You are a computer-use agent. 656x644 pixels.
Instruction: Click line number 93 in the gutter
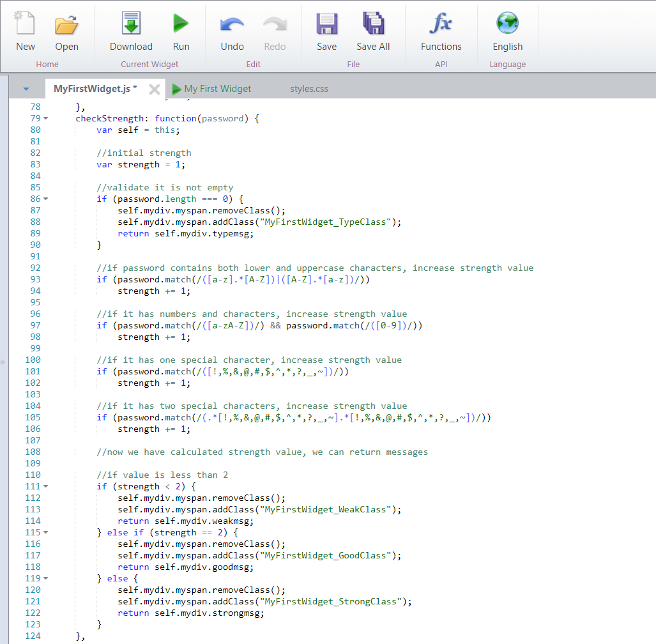36,279
